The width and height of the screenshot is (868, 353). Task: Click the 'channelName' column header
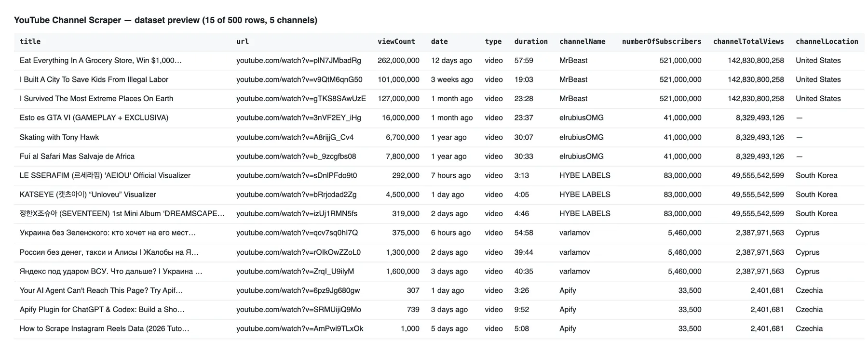582,41
